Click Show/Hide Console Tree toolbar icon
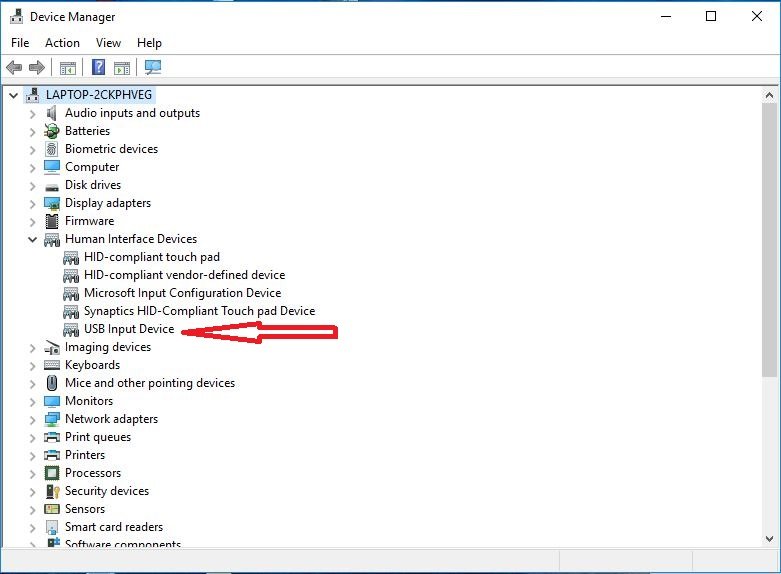Screen dimensions: 781x574 pyautogui.click(x=67, y=68)
